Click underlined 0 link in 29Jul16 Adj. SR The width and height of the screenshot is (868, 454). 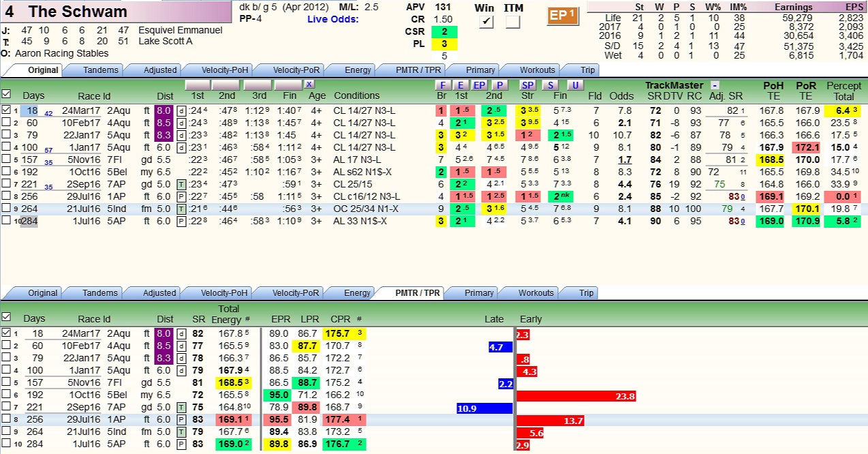coord(743,198)
